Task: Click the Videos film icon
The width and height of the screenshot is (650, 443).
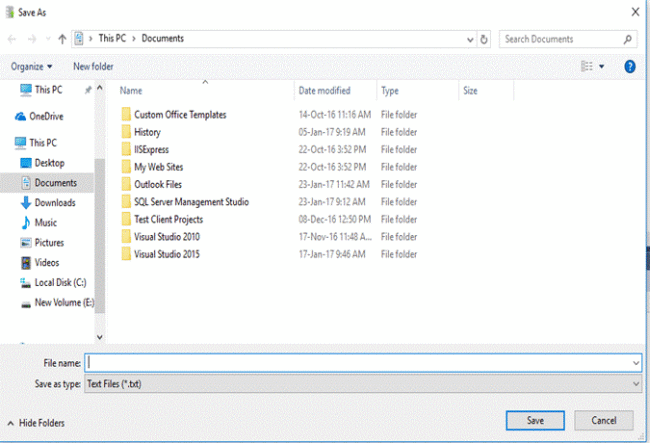Action: 26,263
